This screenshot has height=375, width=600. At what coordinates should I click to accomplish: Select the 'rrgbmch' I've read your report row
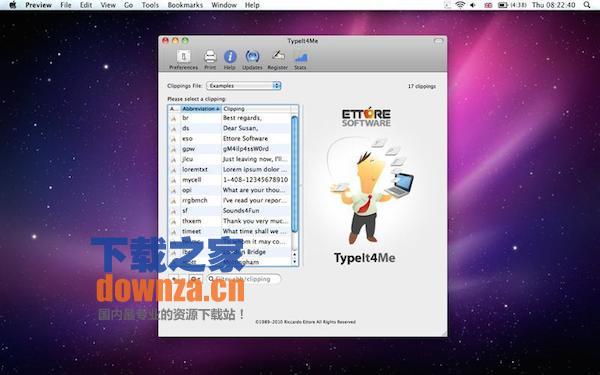pyautogui.click(x=230, y=201)
